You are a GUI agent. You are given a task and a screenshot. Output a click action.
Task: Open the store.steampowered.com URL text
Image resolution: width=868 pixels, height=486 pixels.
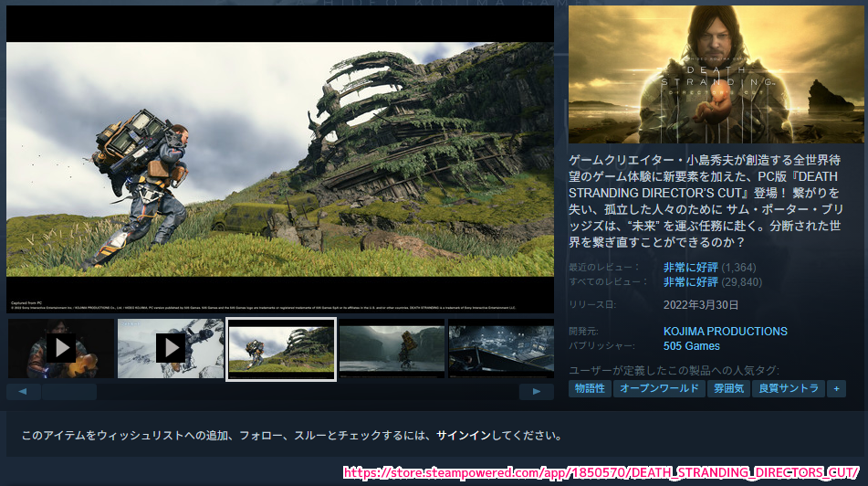coord(601,472)
